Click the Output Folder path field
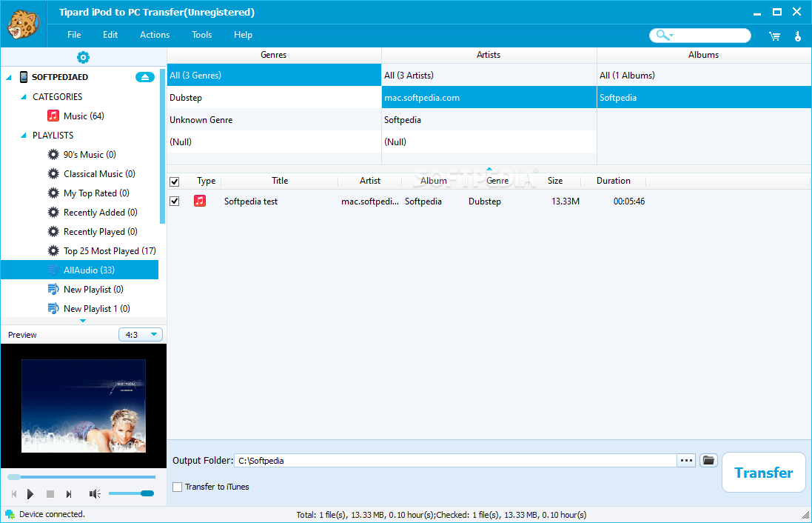Screen dimensions: 812x523 point(455,460)
